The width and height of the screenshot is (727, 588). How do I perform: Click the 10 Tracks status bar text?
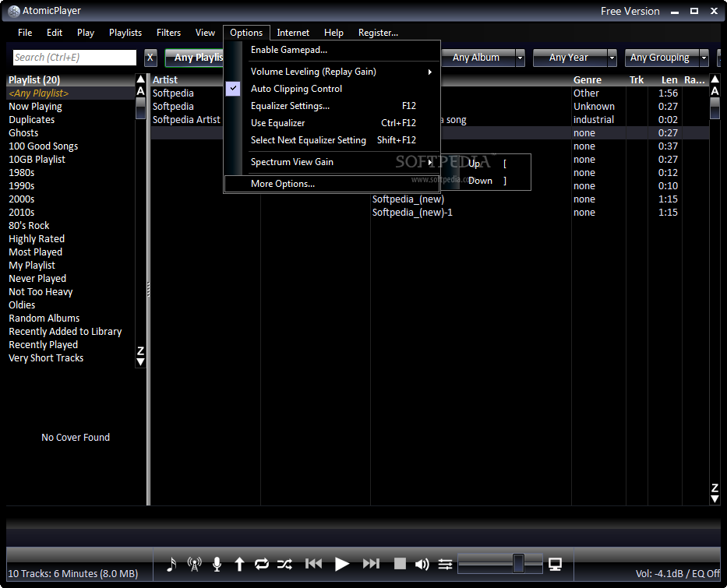click(73, 574)
